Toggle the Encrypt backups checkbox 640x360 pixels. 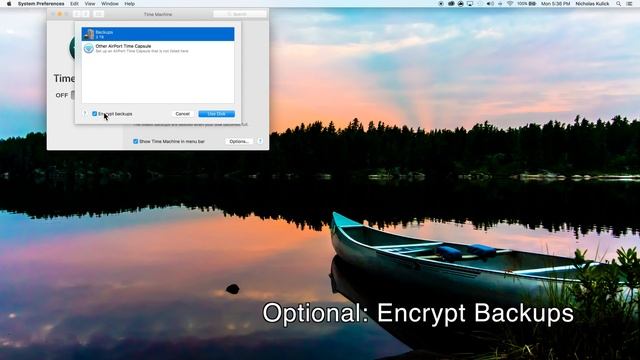pyautogui.click(x=95, y=114)
